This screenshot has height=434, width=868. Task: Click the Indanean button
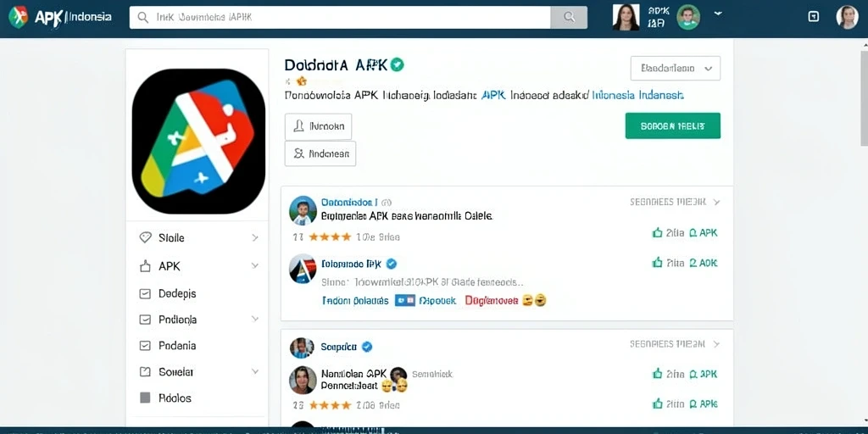coord(320,153)
